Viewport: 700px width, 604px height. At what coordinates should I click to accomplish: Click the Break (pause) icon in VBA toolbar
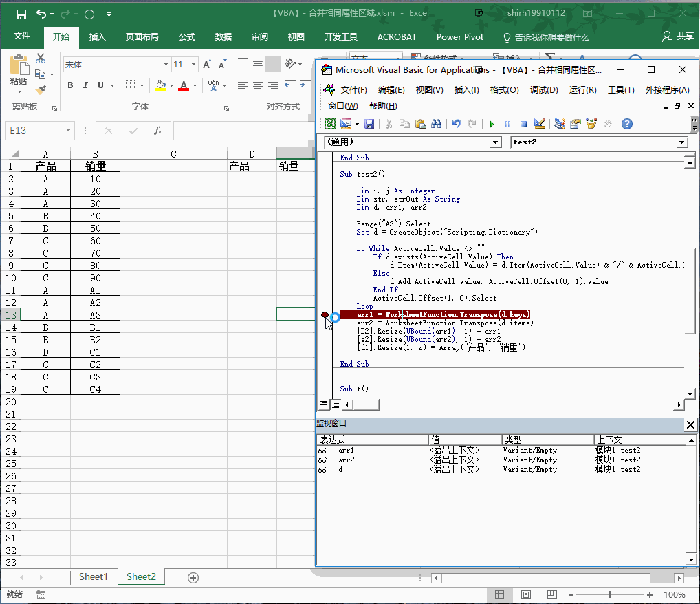pyautogui.click(x=507, y=124)
